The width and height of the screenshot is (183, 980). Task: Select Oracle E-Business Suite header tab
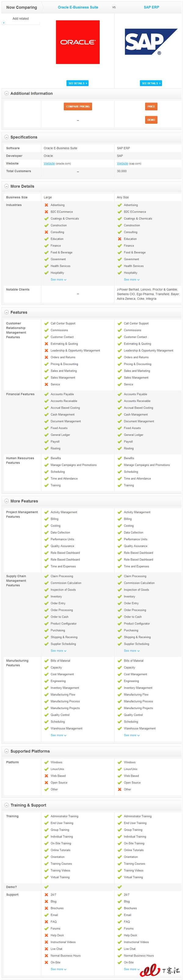pyautogui.click(x=78, y=7)
